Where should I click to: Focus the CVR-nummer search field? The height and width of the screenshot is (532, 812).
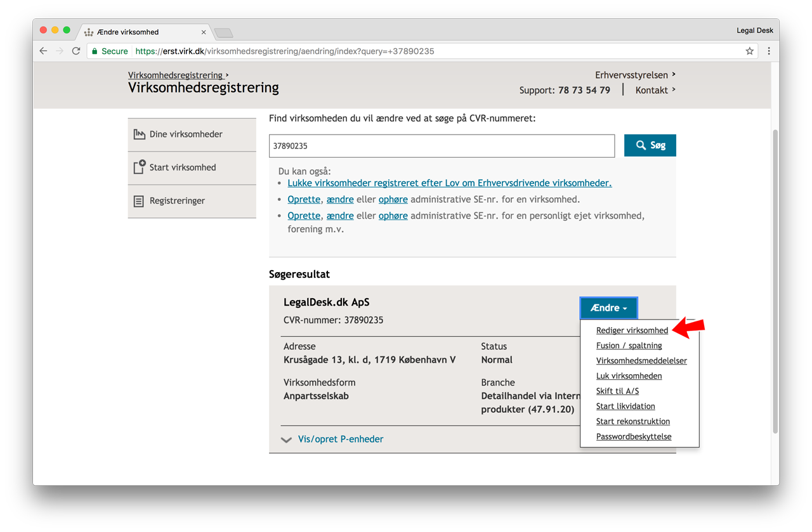click(x=442, y=146)
